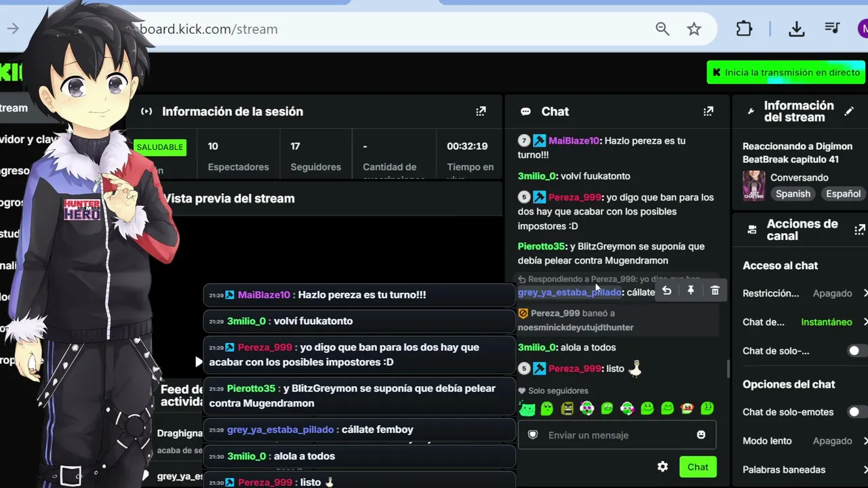Toggle the Chat de solo-emotes switch
The height and width of the screenshot is (488, 868).
click(857, 412)
